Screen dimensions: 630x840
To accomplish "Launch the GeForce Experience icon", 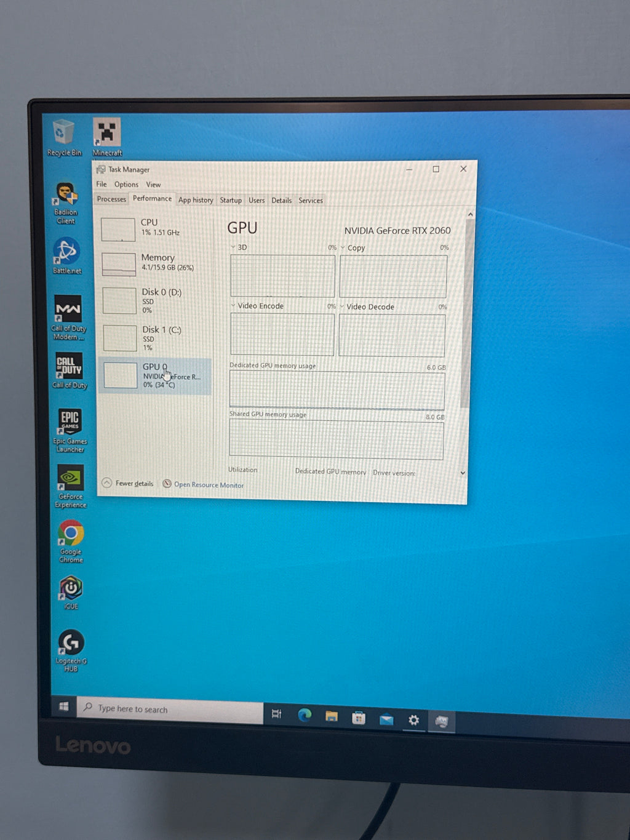I will pyautogui.click(x=71, y=486).
